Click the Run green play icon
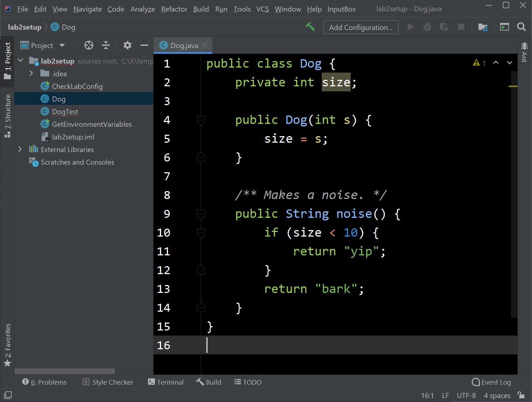Screen dimensions: 532x402 (x=410, y=27)
